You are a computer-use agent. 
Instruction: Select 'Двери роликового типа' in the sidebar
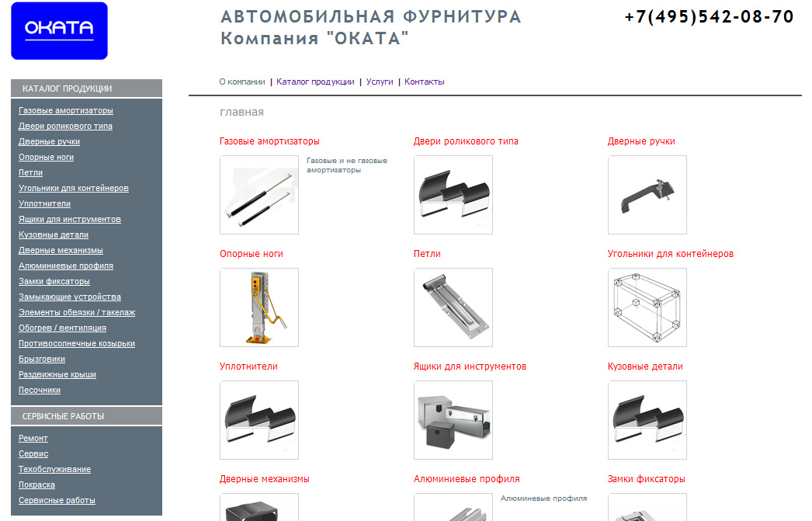pos(65,126)
